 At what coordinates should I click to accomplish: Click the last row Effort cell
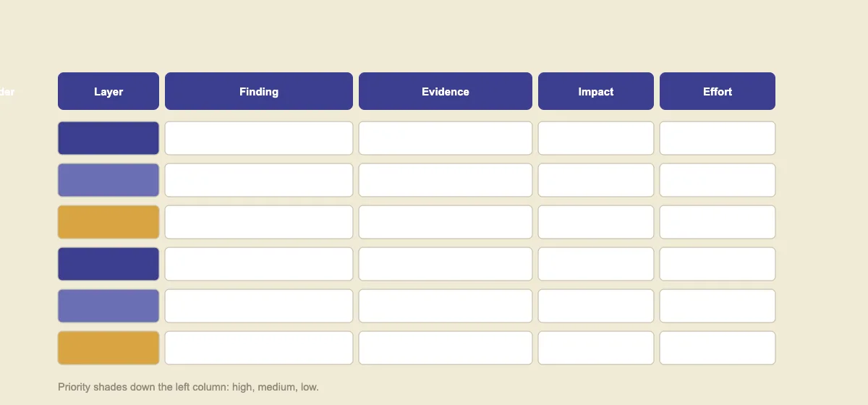click(x=718, y=348)
